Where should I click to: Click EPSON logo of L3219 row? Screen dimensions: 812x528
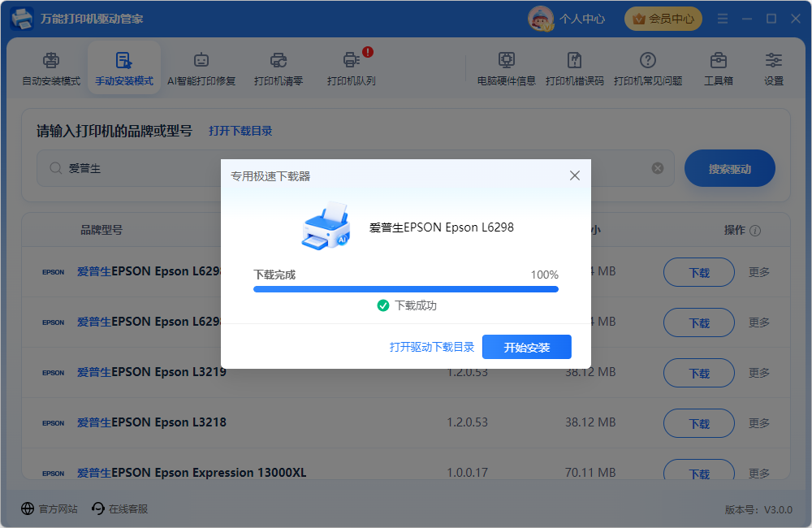[x=54, y=373]
